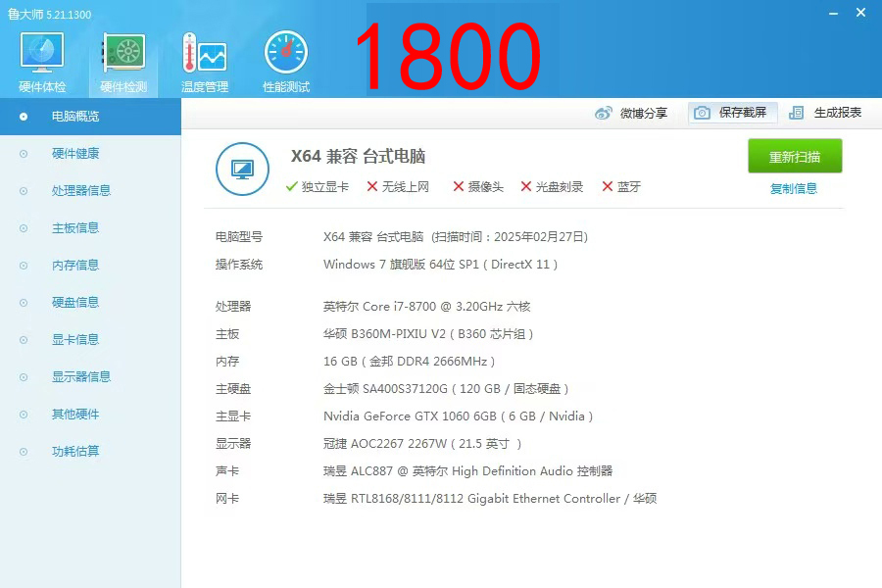Screen dimensions: 882x588
Task: Open 处理器信息 in the sidebar
Action: [81, 191]
